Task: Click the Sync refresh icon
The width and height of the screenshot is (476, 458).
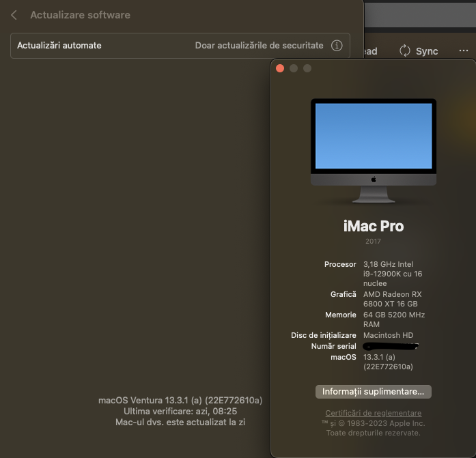Action: [x=405, y=51]
